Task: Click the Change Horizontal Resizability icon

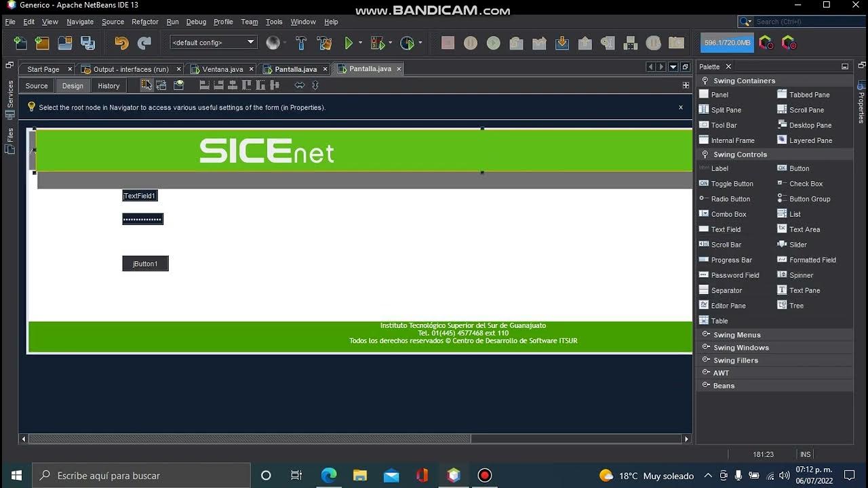Action: (300, 85)
